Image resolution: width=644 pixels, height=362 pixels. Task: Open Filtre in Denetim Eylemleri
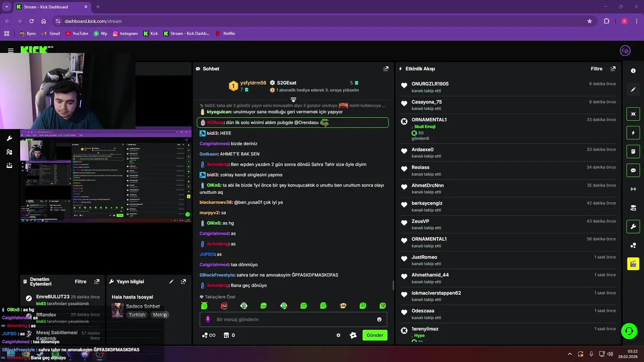coord(80,282)
